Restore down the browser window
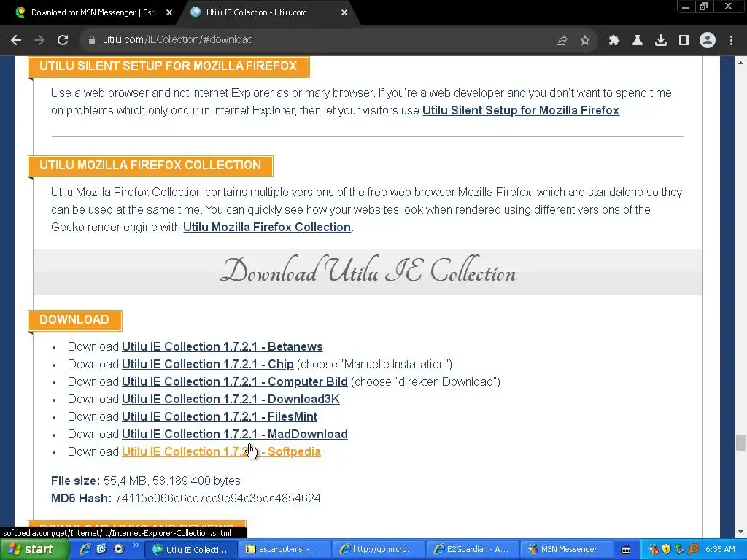Screen dimensions: 747x560 click(x=703, y=6)
